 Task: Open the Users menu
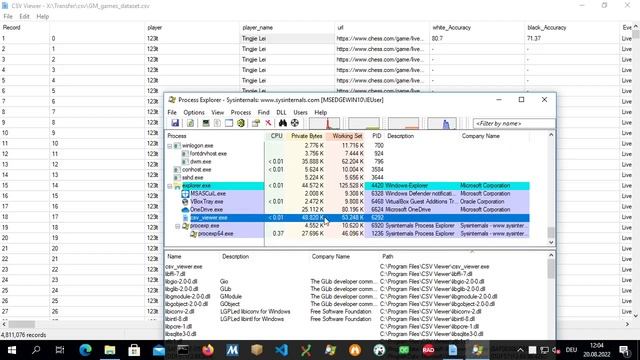[300, 112]
